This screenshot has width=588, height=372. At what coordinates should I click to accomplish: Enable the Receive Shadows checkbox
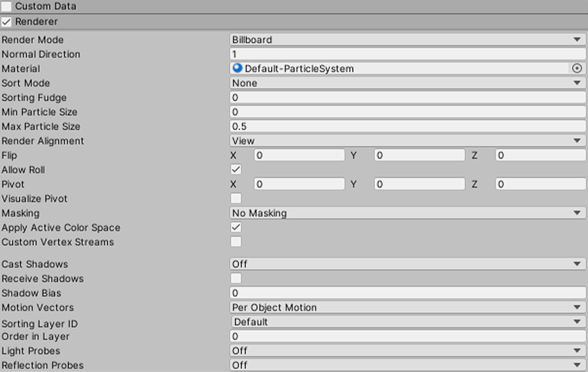[x=236, y=279]
